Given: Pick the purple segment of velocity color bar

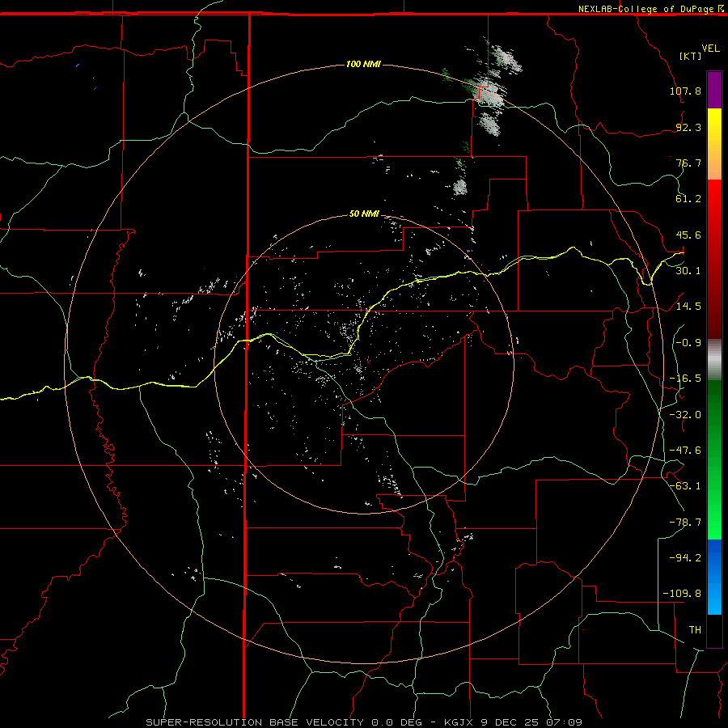Looking at the screenshot, I should (714, 90).
